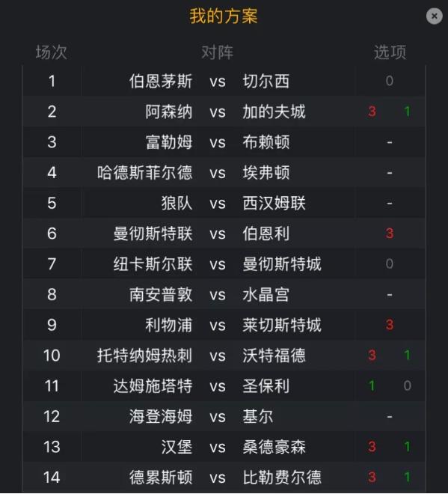Click green 1 for 托特纳姆热刺 match
Screen dimensions: 448x494
[x=407, y=356]
